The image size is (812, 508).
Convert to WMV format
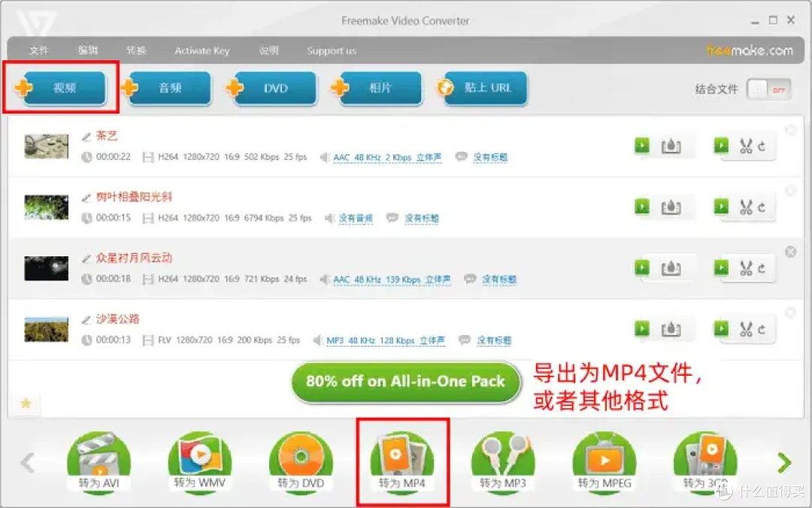199,462
